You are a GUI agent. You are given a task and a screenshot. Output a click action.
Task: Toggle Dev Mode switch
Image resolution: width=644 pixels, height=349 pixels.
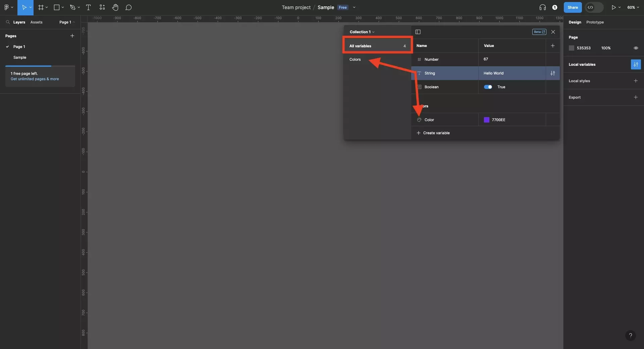[594, 7]
